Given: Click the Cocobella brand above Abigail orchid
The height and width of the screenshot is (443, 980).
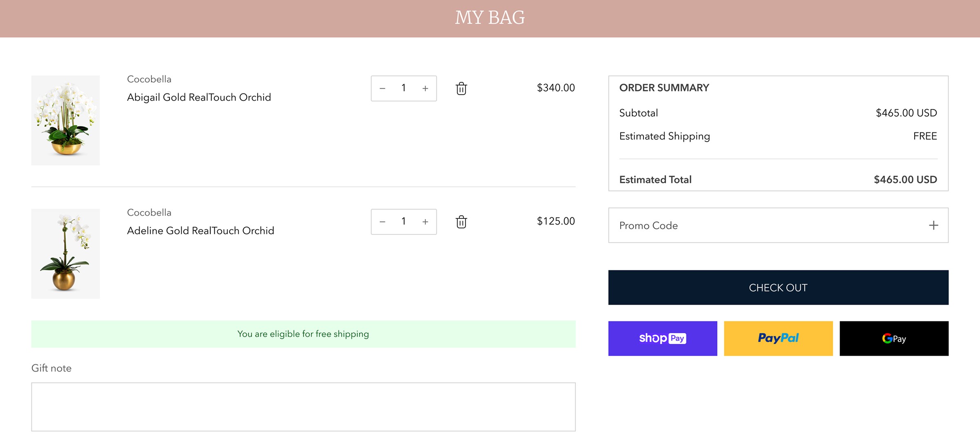Looking at the screenshot, I should pos(149,79).
